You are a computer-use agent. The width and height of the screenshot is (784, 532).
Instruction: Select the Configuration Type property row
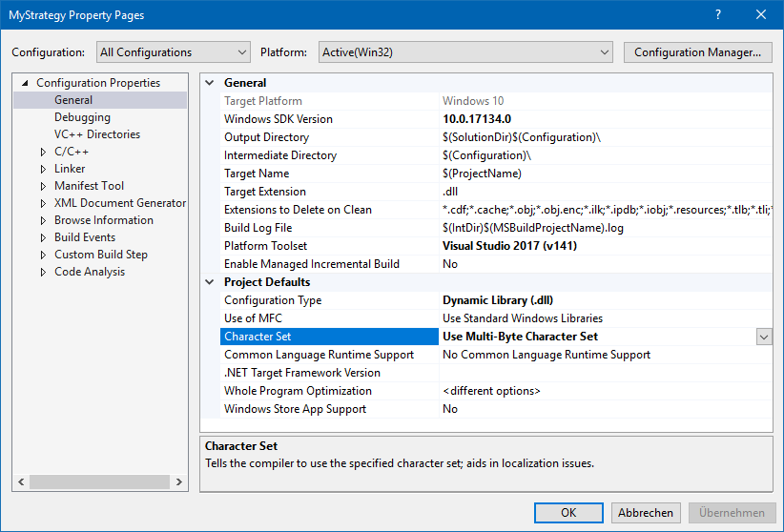(x=273, y=300)
